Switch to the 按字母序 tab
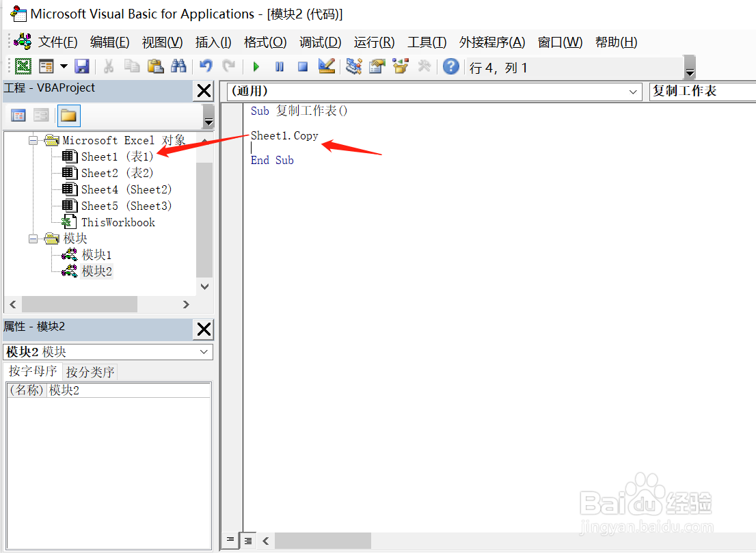 coord(33,371)
